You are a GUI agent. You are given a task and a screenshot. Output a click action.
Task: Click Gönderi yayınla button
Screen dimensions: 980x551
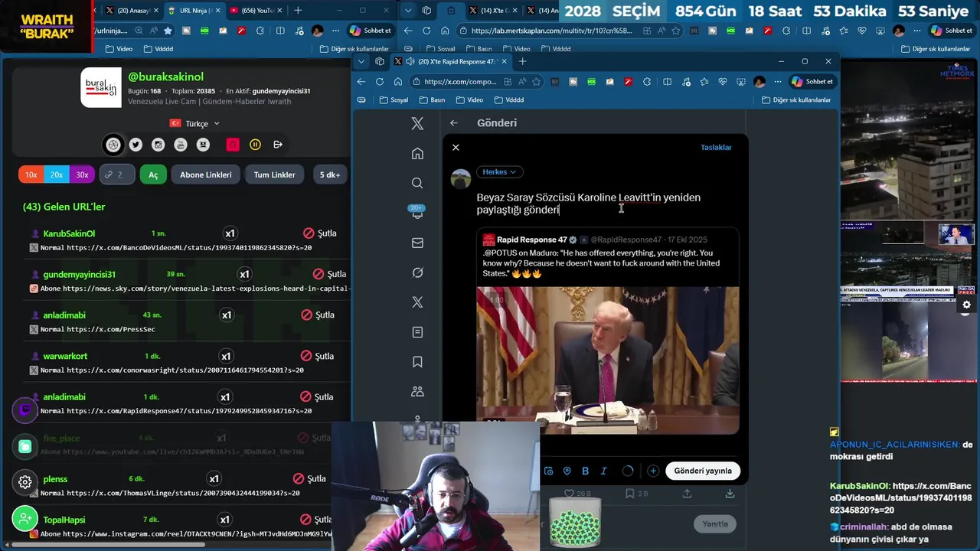703,471
